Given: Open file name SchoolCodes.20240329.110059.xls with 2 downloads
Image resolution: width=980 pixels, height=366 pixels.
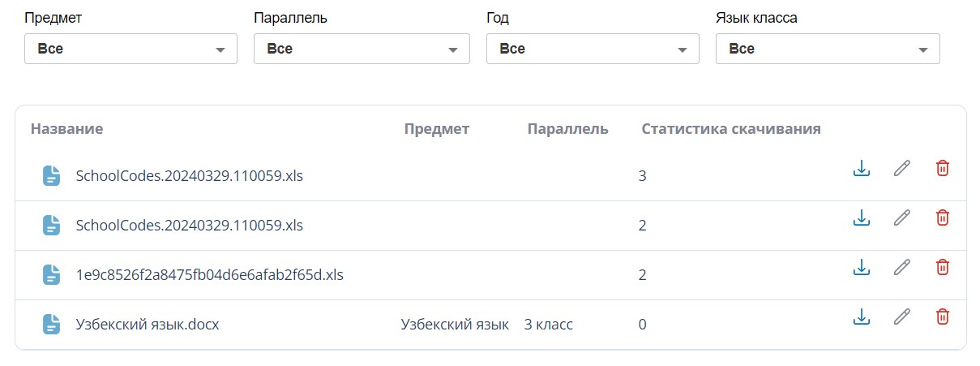Looking at the screenshot, I should [189, 225].
